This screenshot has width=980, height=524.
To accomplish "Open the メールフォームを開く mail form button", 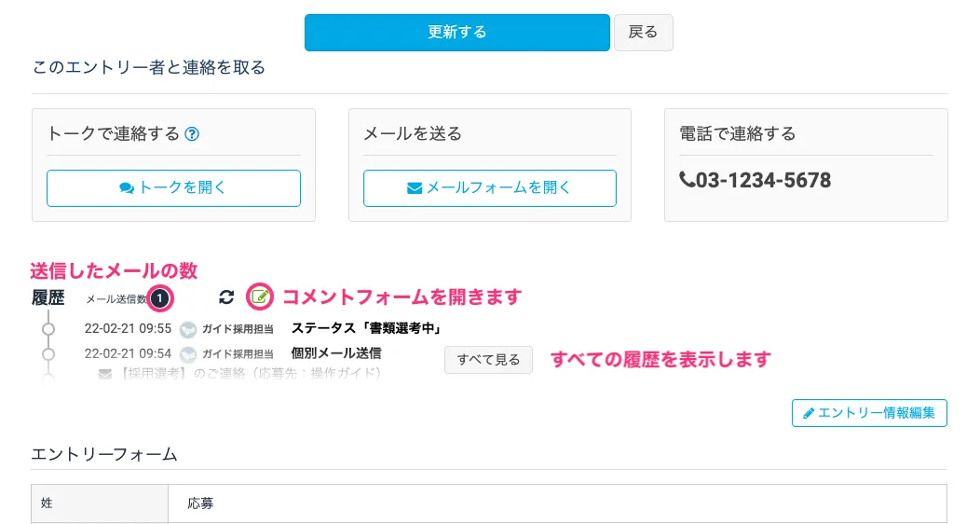I will pos(489,187).
